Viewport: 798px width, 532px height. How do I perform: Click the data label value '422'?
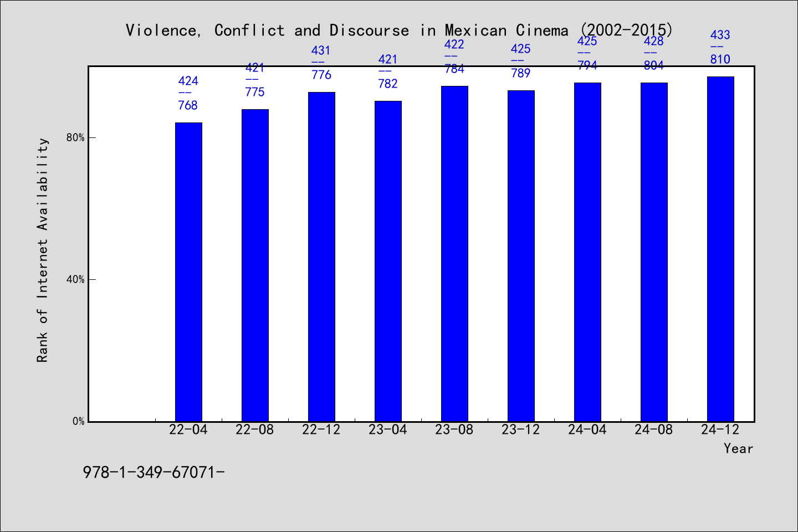tap(454, 44)
